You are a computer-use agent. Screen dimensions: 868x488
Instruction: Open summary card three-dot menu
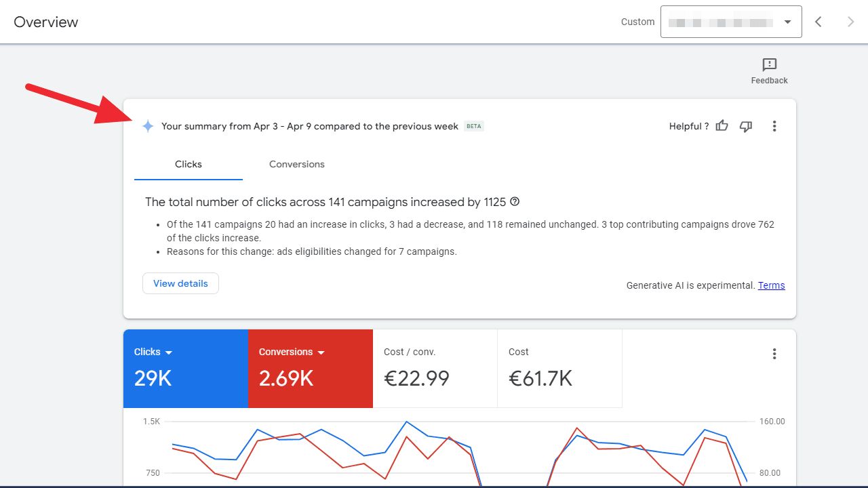[774, 126]
